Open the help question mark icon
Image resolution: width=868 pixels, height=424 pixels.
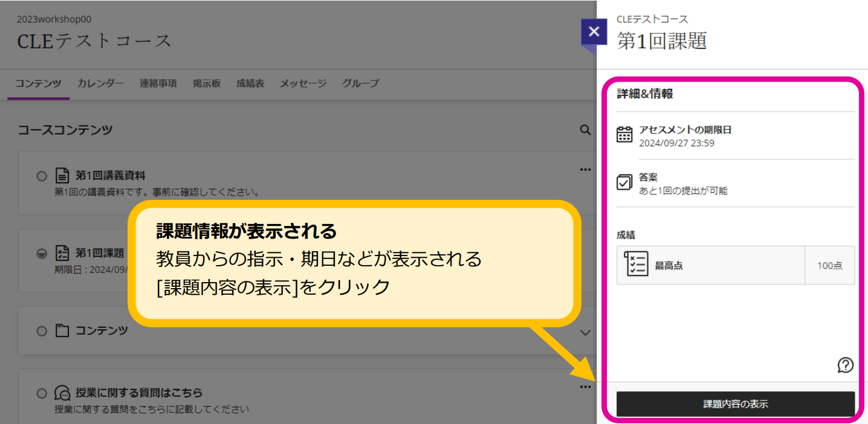[x=845, y=365]
